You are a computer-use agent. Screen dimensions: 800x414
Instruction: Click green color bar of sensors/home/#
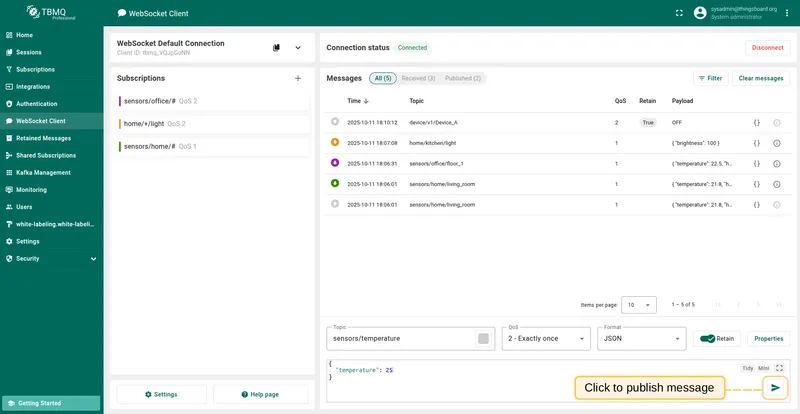pyautogui.click(x=119, y=147)
